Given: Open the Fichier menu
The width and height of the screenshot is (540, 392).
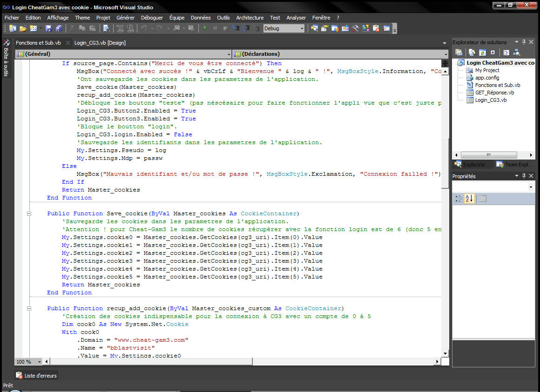Looking at the screenshot, I should pyautogui.click(x=12, y=18).
